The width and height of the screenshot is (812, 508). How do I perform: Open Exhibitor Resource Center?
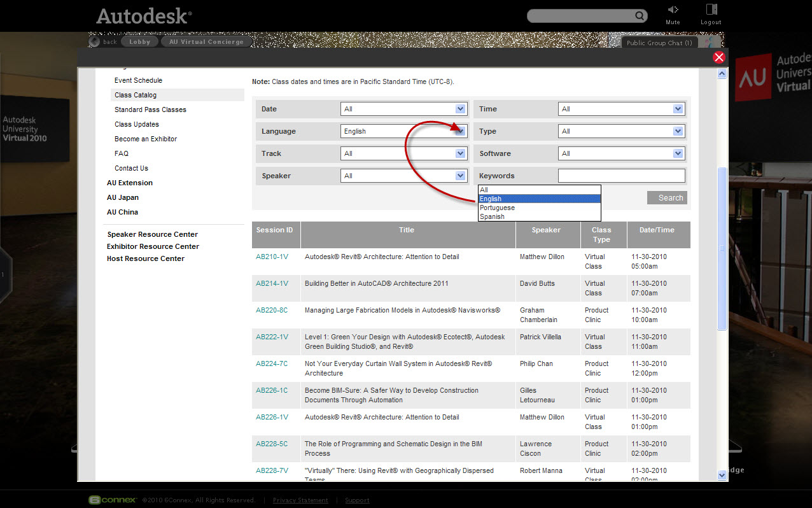click(153, 246)
